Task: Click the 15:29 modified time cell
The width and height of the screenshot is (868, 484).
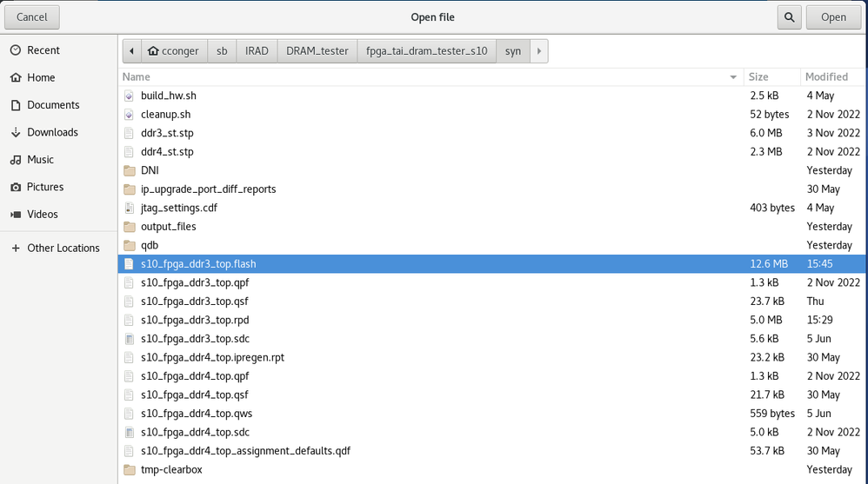Action: pos(820,321)
